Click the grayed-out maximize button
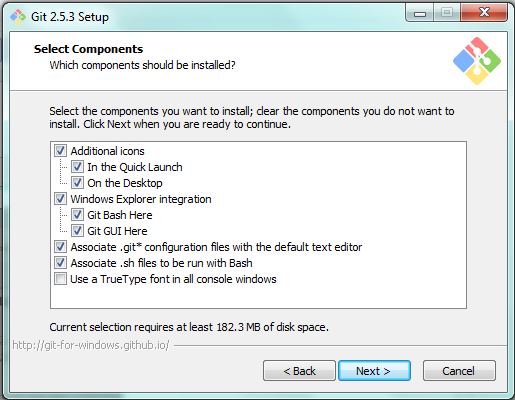The image size is (515, 400). tap(447, 13)
